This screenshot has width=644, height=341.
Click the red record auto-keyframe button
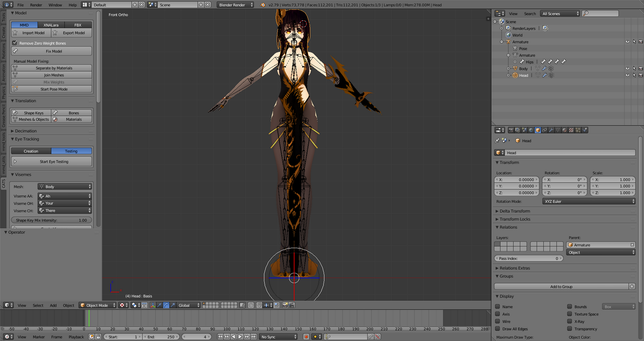coord(306,337)
